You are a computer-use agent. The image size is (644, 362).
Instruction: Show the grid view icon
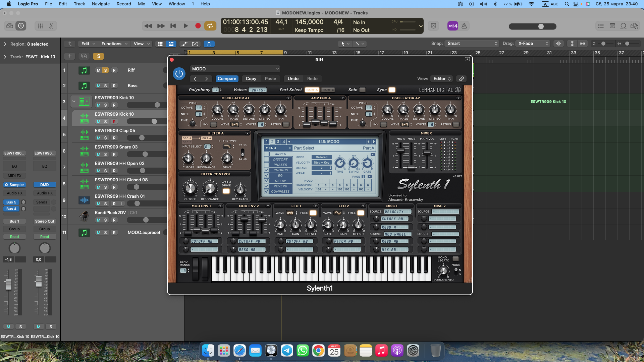160,44
